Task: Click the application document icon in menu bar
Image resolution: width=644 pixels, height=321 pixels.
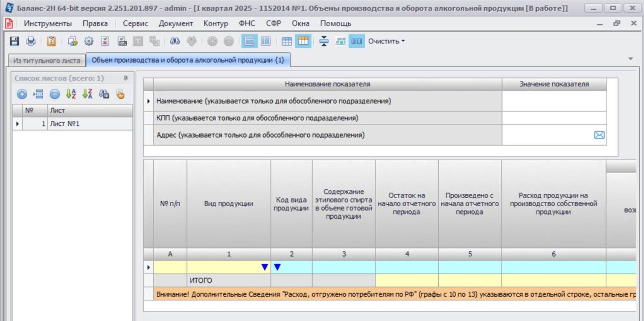Action: point(8,23)
